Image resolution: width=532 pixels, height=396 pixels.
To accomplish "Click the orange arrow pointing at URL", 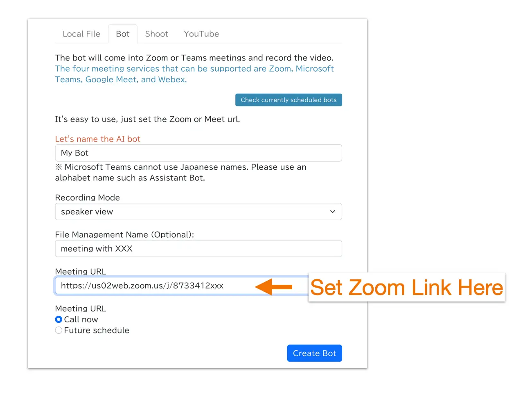I will pos(273,287).
